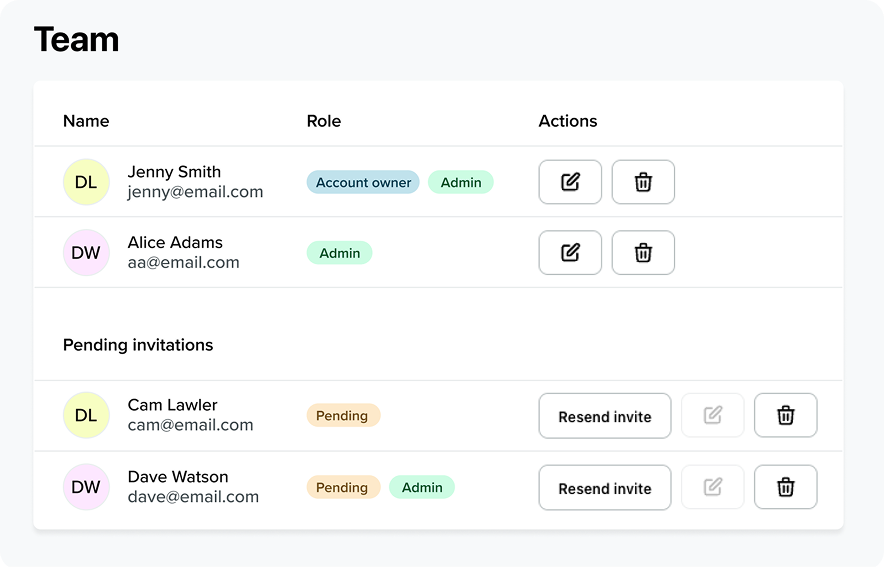The width and height of the screenshot is (884, 570).
Task: Click the edit icon for Alice Adams
Action: [570, 253]
